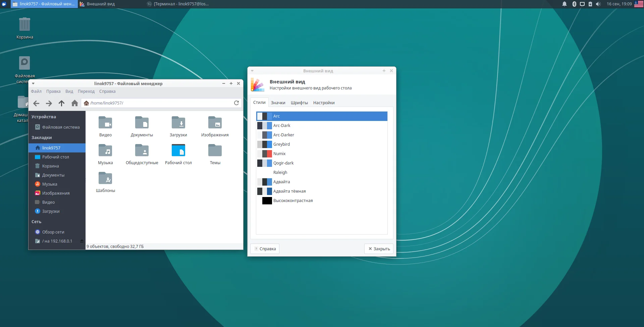
Task: Click the Справка button in Внешний вид dialog
Action: pyautogui.click(x=265, y=249)
